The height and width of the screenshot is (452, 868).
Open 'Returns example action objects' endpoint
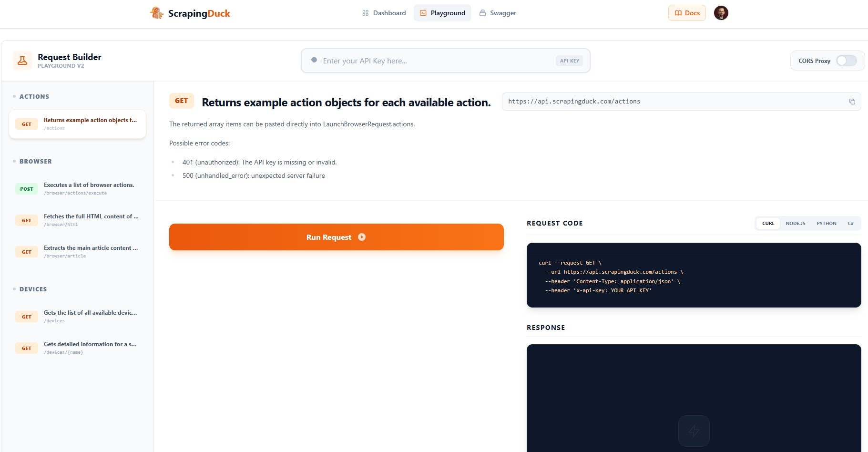(x=77, y=124)
